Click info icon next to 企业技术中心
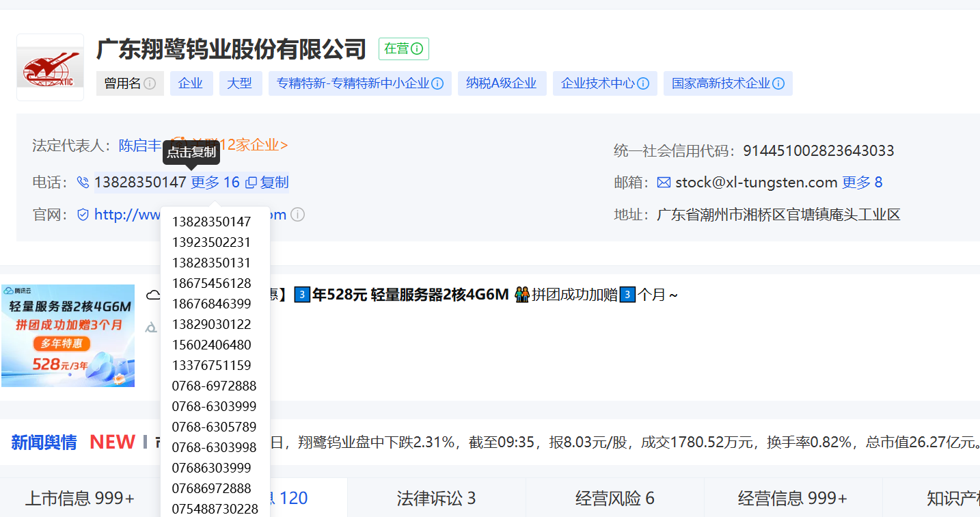980x517 pixels. (643, 83)
